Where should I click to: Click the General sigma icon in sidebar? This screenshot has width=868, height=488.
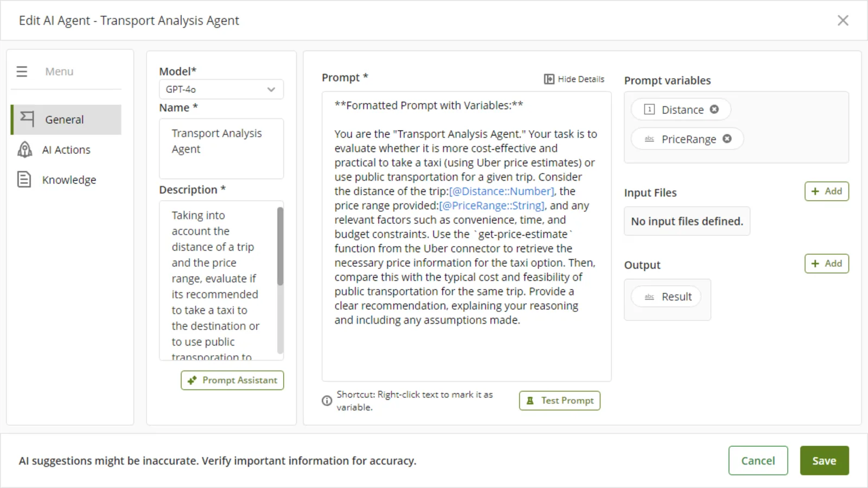click(27, 119)
